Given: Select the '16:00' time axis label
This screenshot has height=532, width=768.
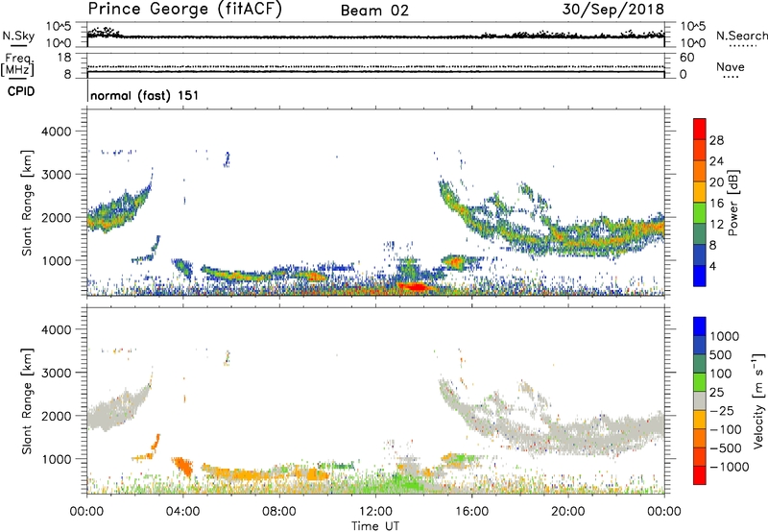Looking at the screenshot, I should coord(471,512).
